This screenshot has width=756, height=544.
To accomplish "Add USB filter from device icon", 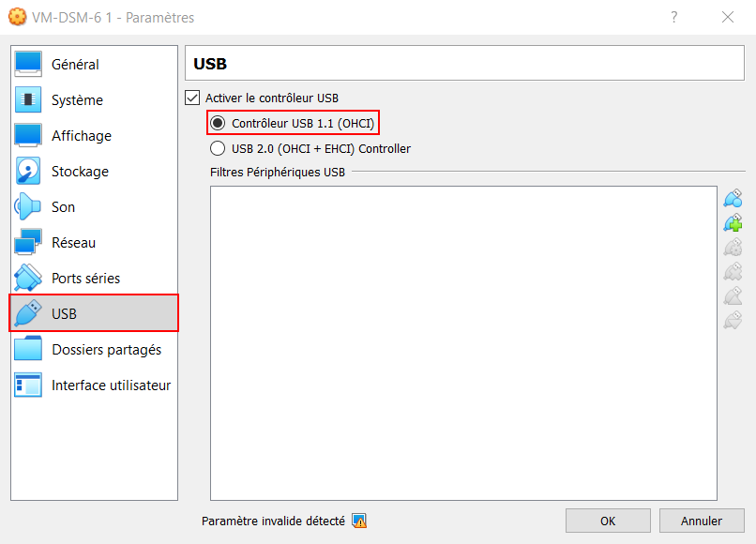I will pyautogui.click(x=733, y=223).
